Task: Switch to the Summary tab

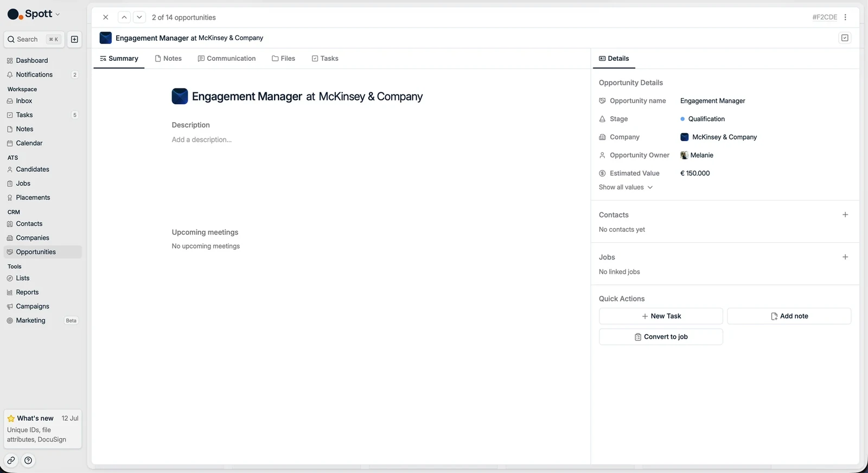Action: coord(119,59)
